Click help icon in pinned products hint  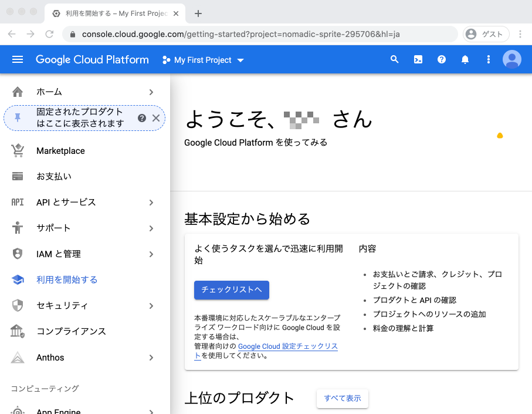[142, 118]
